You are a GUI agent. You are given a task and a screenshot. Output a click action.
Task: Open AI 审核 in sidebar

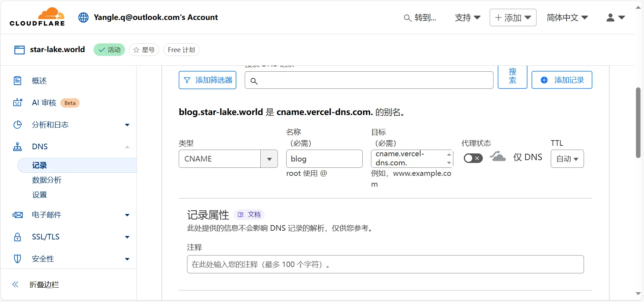(44, 103)
